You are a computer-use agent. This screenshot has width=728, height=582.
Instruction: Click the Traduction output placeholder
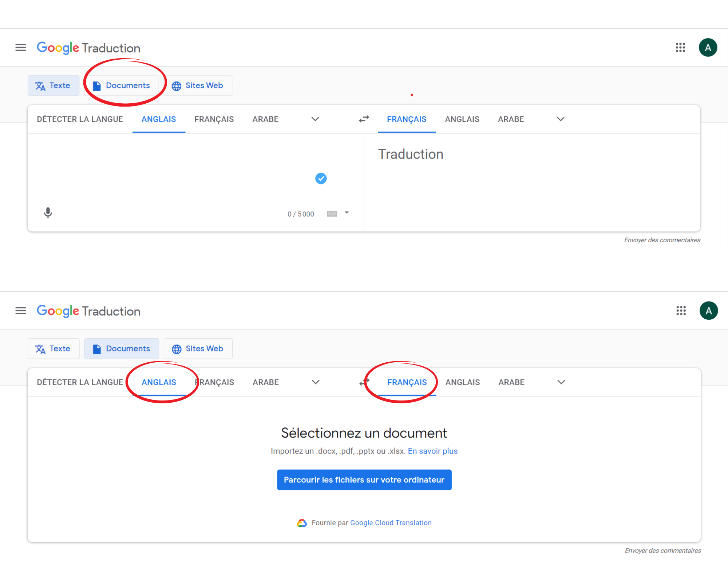pyautogui.click(x=411, y=154)
